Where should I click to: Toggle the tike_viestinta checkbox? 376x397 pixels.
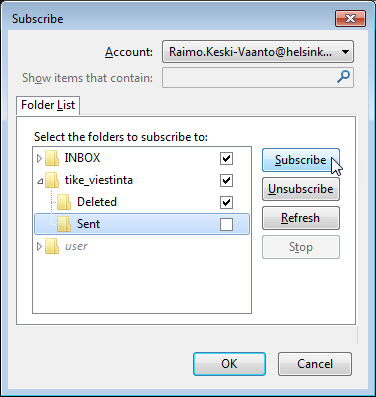(226, 180)
